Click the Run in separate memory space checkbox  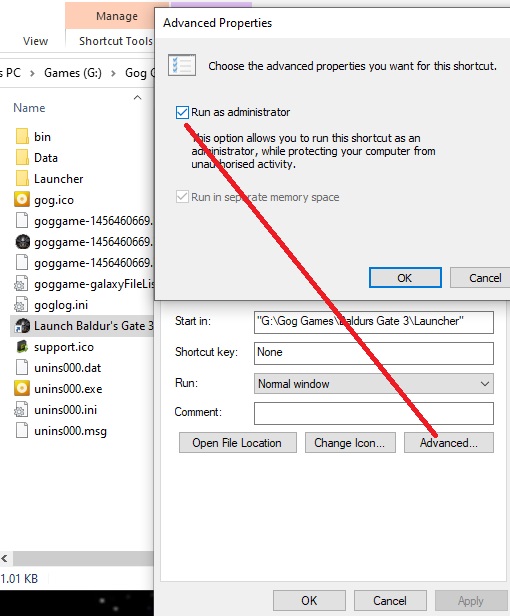pos(182,197)
